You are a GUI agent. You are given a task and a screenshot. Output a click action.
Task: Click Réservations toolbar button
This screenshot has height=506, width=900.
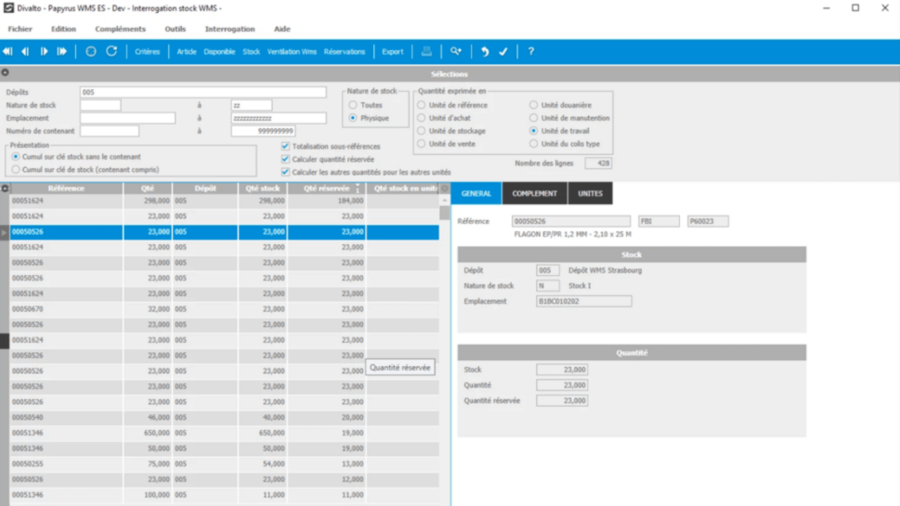(344, 52)
